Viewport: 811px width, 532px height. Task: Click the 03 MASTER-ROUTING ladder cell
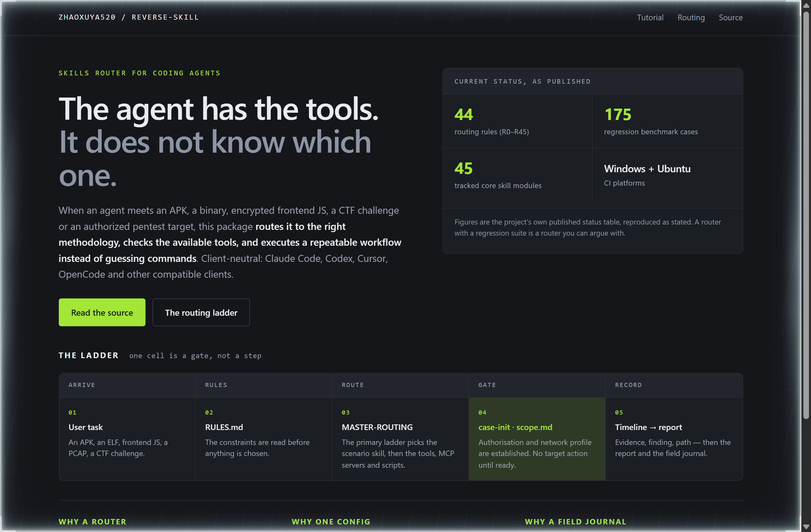pos(400,439)
